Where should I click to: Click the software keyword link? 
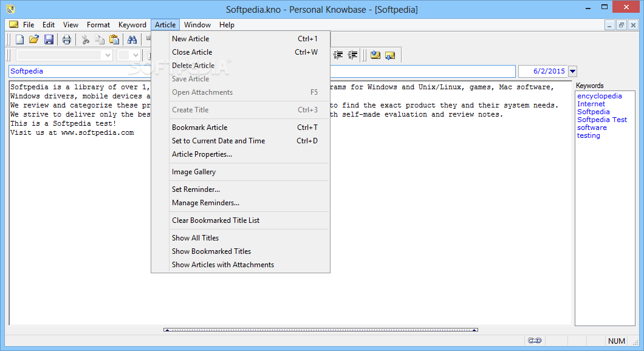592,128
